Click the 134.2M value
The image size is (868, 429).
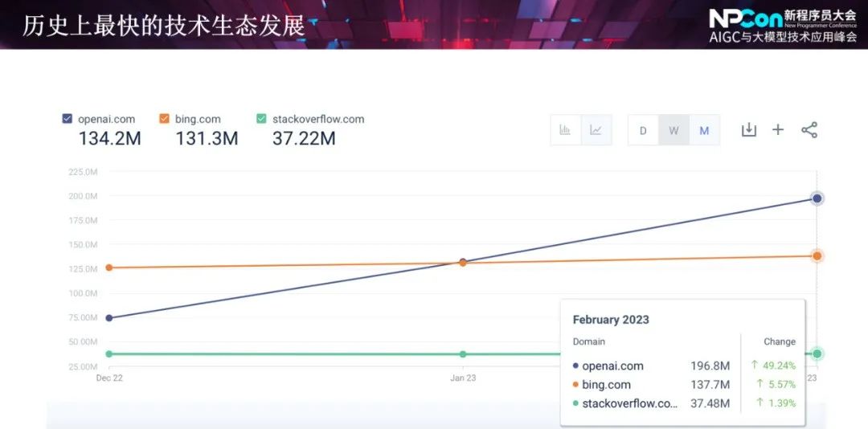click(x=109, y=138)
